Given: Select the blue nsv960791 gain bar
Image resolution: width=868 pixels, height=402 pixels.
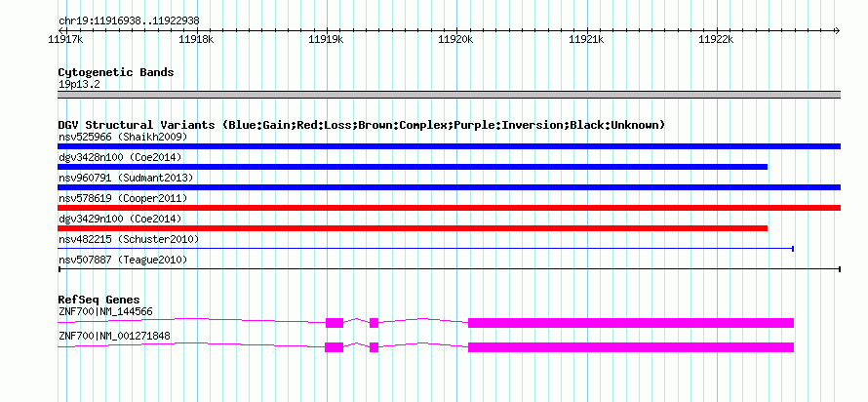Looking at the screenshot, I should point(449,187).
